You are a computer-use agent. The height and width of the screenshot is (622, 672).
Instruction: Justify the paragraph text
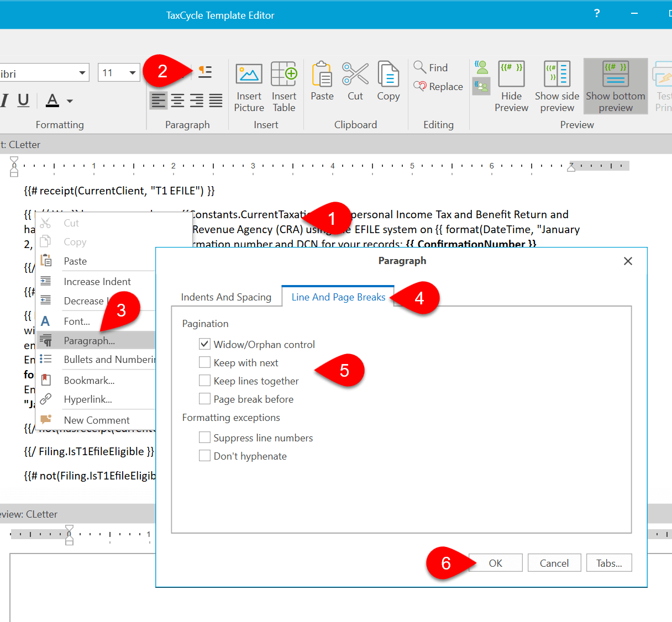tap(216, 101)
